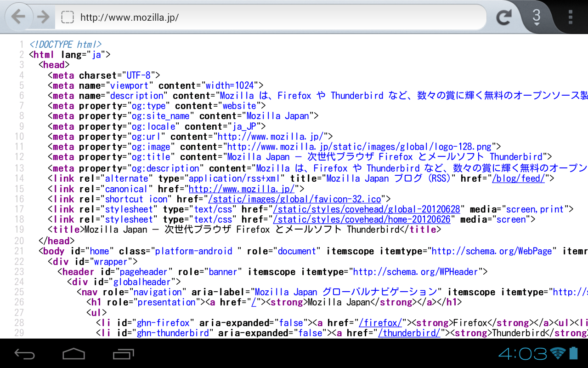This screenshot has width=588, height=368.
Task: Open the /thunderbird/ link on line 29
Action: 409,333
